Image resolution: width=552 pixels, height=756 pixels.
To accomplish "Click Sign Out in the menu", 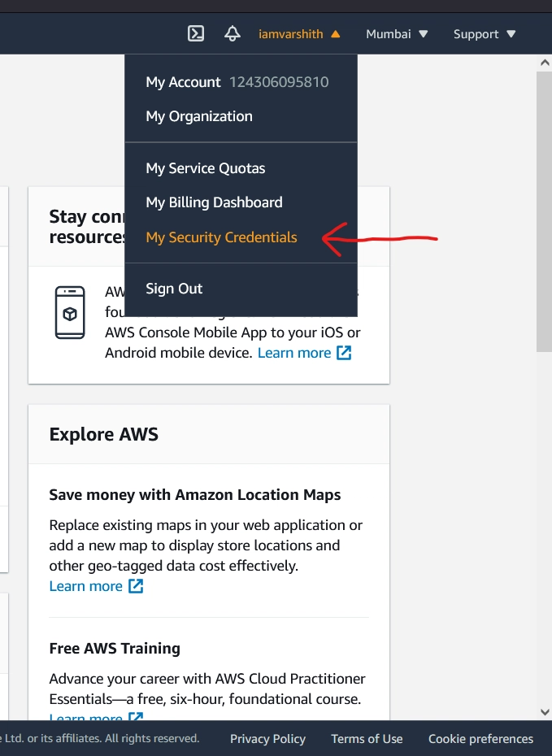I will tap(174, 289).
